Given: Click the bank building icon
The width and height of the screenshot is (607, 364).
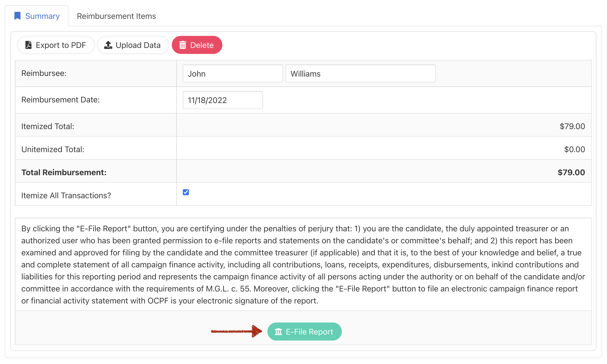Looking at the screenshot, I should coord(278,332).
